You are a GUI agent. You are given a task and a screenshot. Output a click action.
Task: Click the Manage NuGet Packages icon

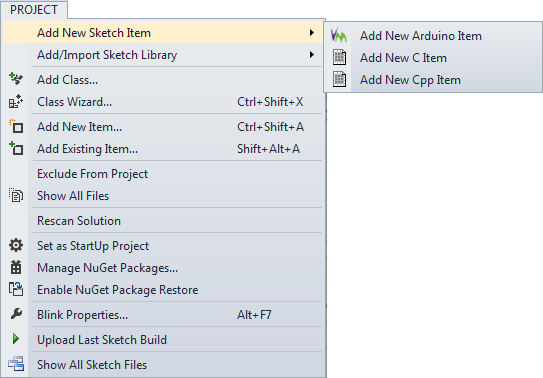[x=16, y=268]
